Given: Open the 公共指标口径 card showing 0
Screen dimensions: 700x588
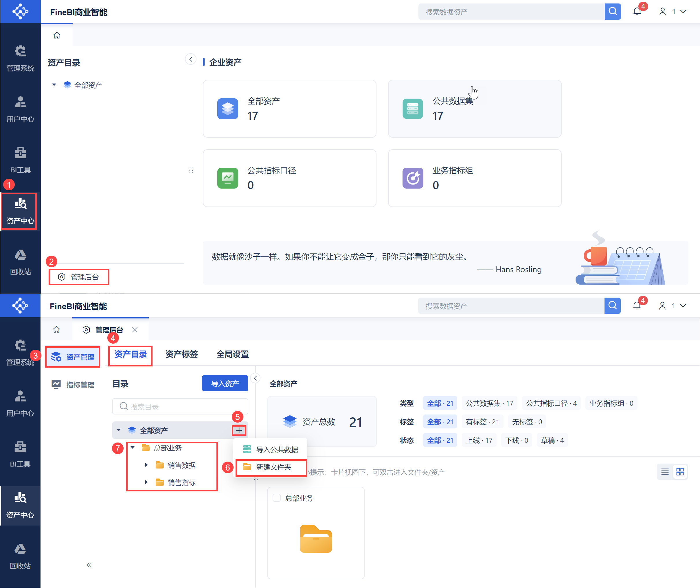Looking at the screenshot, I should (x=289, y=178).
